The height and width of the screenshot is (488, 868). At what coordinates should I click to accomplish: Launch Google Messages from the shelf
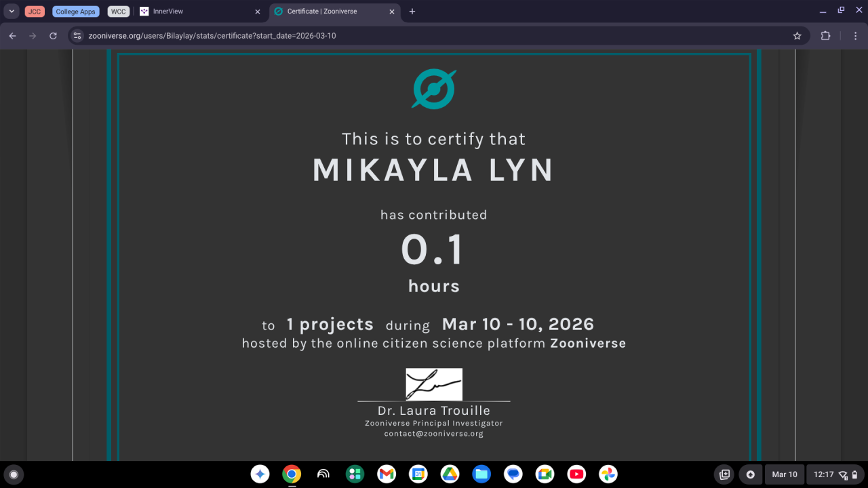coord(513,474)
